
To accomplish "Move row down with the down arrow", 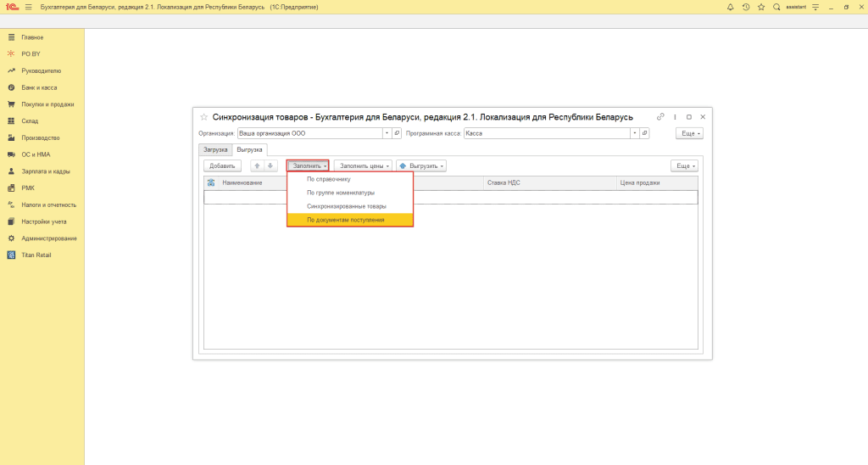I will tap(270, 165).
